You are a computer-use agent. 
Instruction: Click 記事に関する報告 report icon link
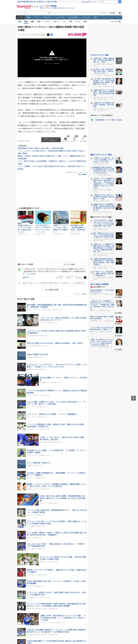[23, 141]
